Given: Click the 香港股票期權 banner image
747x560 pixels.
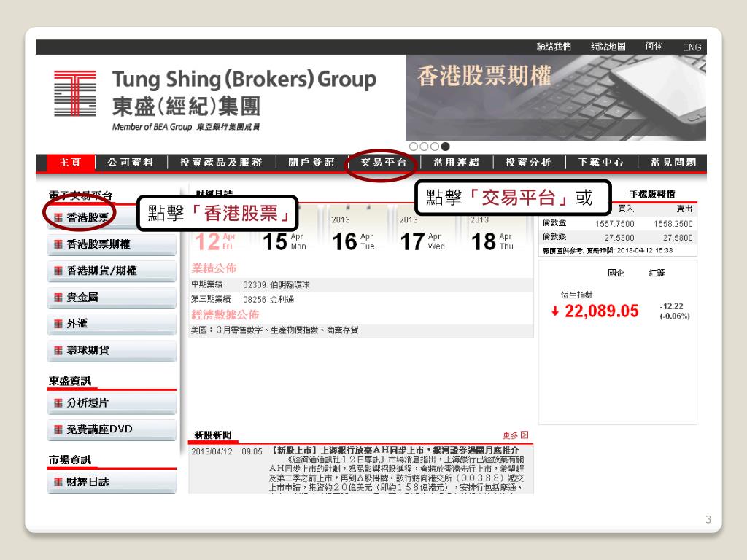Looking at the screenshot, I should (556, 98).
